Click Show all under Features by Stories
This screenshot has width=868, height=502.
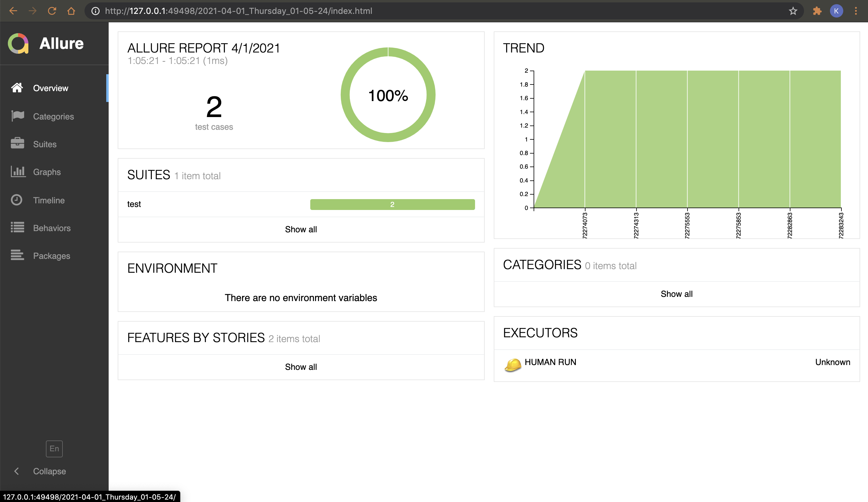pos(301,367)
